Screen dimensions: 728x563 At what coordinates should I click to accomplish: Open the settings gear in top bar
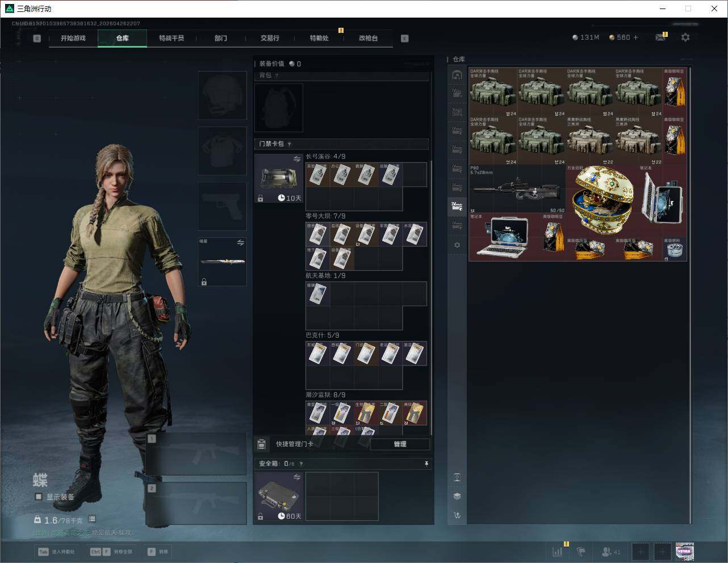(685, 37)
